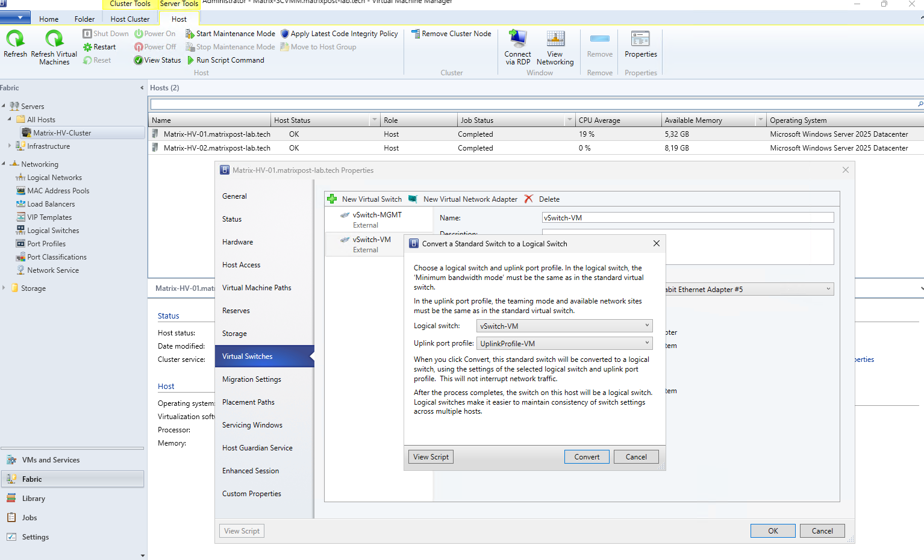Switch to the Folder ribbon tab
Screen dimensions: 924x560
coord(84,19)
